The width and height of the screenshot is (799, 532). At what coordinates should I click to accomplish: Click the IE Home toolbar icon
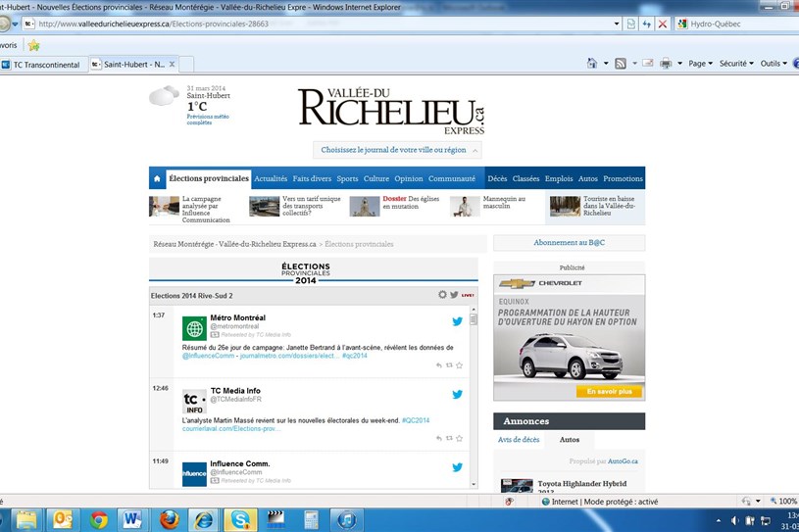pyautogui.click(x=592, y=64)
